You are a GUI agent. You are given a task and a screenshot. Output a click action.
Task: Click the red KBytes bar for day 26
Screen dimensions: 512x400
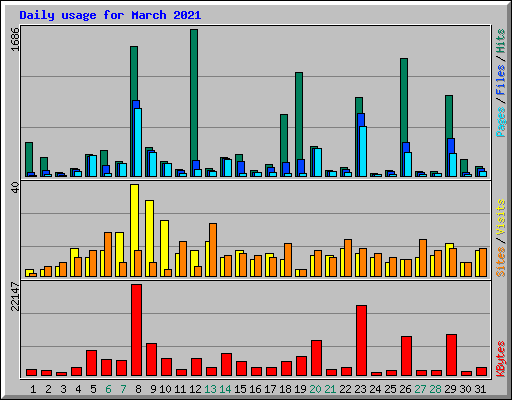click(406, 356)
